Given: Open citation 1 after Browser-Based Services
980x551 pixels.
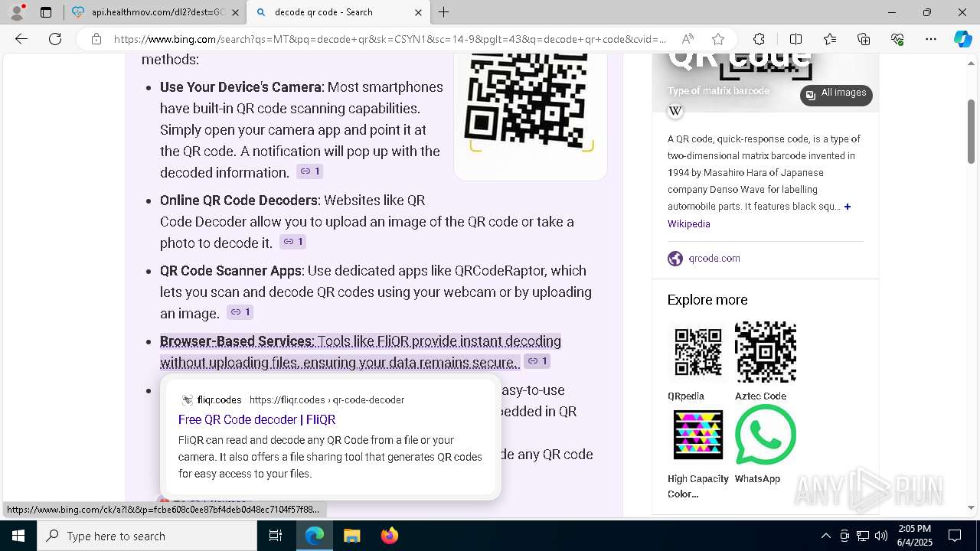Looking at the screenshot, I should 537,361.
